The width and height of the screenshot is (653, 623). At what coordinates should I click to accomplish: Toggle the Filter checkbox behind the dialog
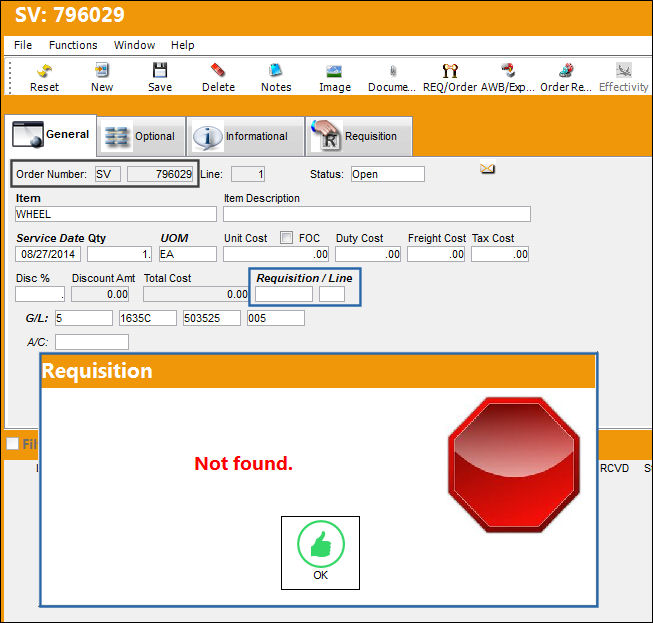pos(12,444)
